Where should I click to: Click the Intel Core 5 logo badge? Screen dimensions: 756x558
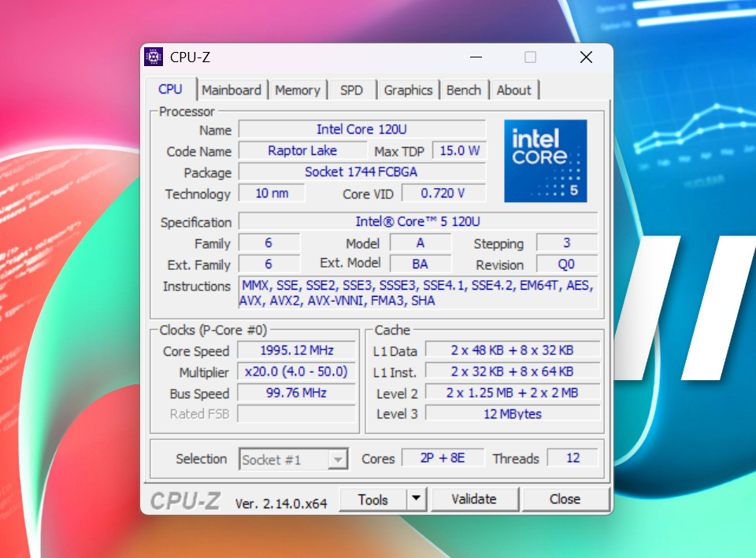[x=545, y=161]
